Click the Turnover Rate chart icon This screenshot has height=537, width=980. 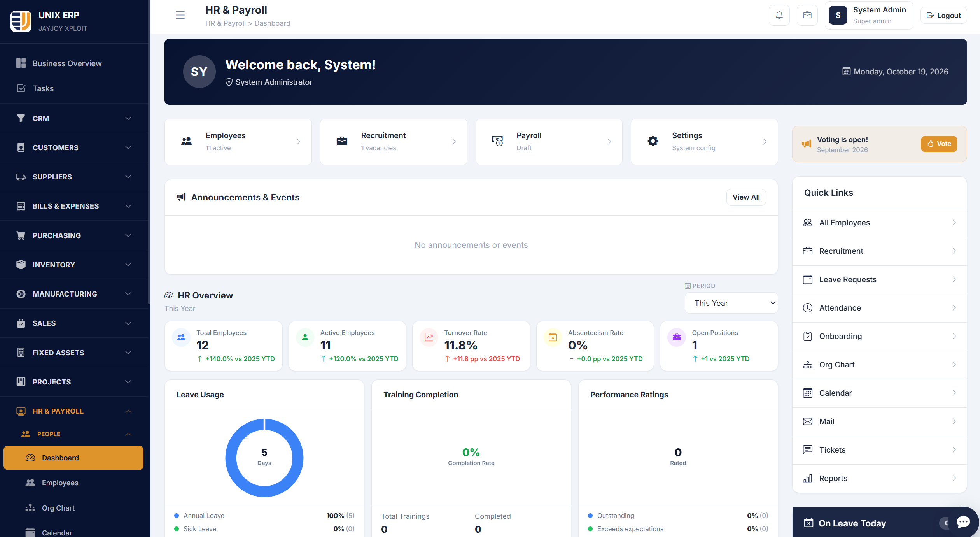[x=429, y=337]
